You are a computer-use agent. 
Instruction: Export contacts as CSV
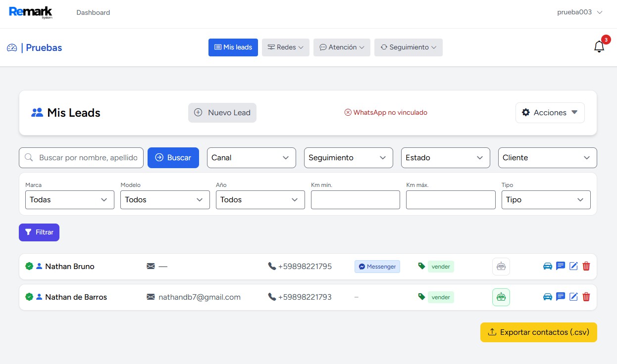pyautogui.click(x=538, y=332)
